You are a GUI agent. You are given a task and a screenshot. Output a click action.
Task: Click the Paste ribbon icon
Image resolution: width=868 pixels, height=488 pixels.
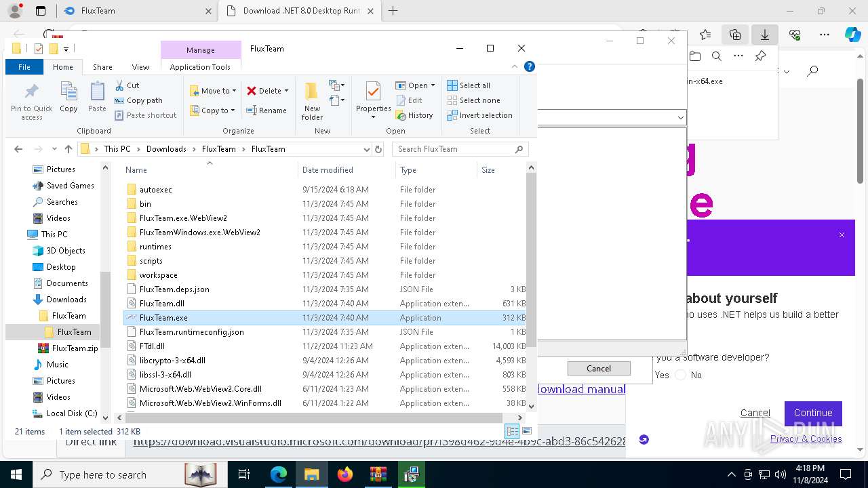coord(97,97)
